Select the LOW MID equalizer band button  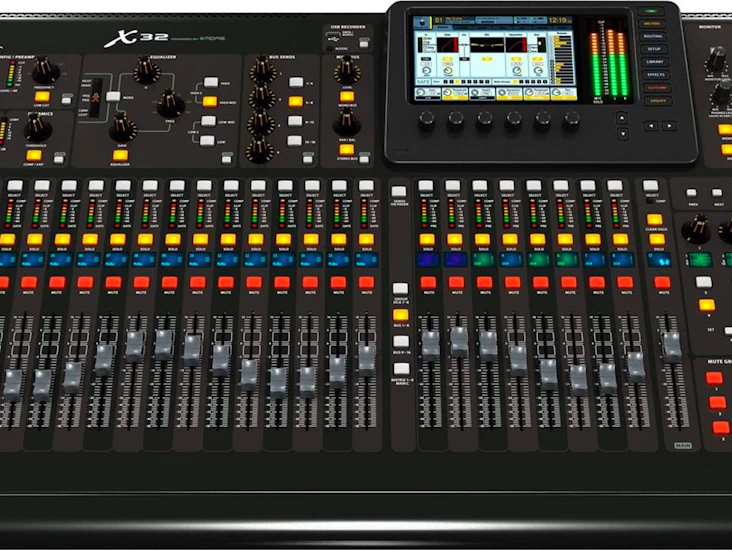(208, 121)
